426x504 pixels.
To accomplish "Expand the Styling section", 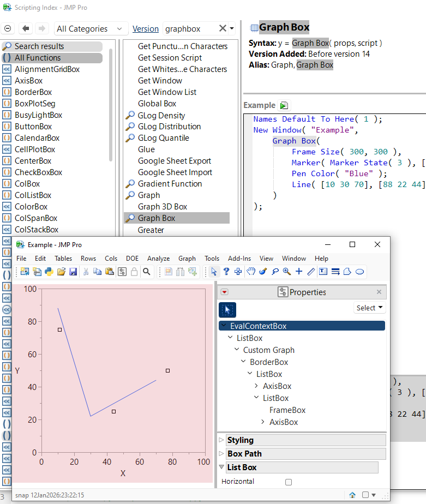I will tap(221, 440).
